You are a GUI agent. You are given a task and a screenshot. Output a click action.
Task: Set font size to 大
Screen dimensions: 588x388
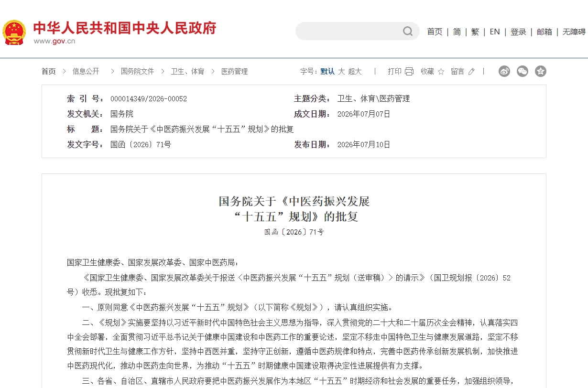pyautogui.click(x=341, y=72)
